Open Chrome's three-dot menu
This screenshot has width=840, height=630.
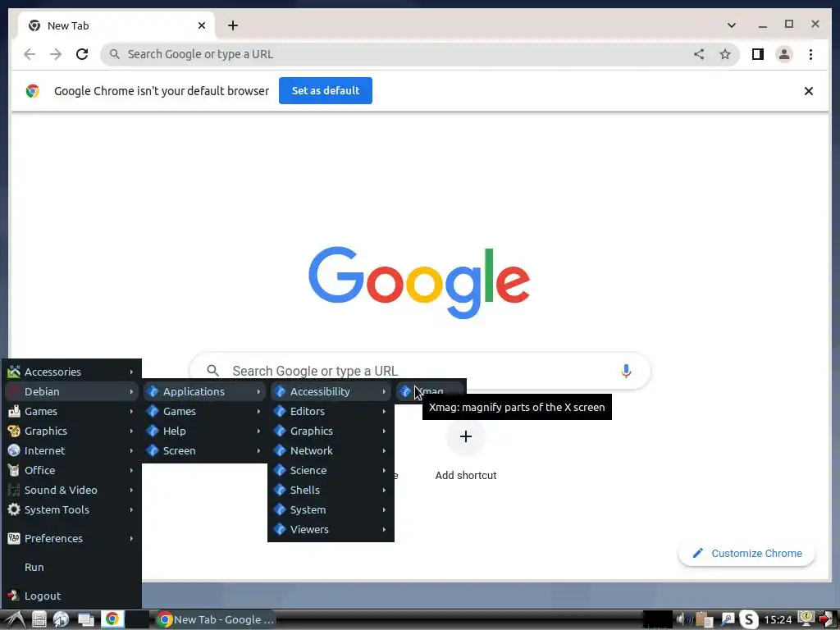coord(810,54)
